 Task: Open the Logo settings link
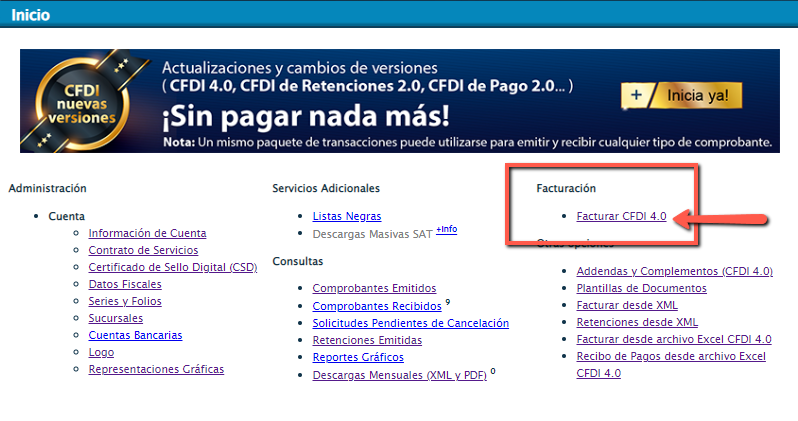[x=101, y=352]
